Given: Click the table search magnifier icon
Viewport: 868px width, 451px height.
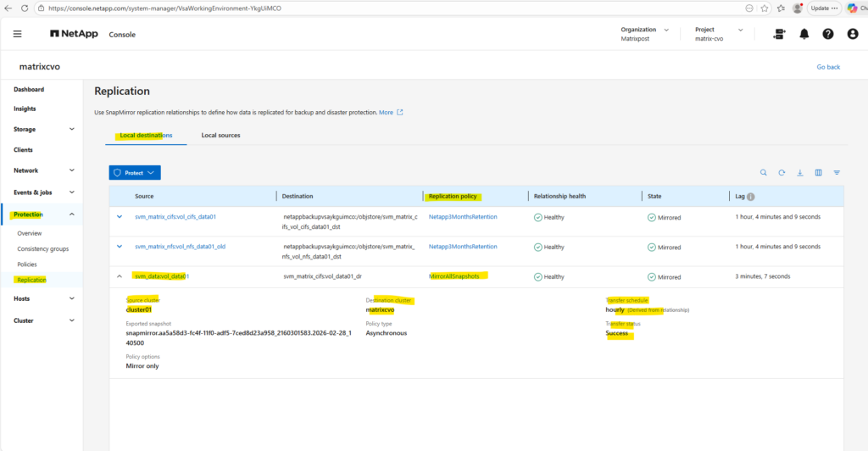Looking at the screenshot, I should [763, 173].
